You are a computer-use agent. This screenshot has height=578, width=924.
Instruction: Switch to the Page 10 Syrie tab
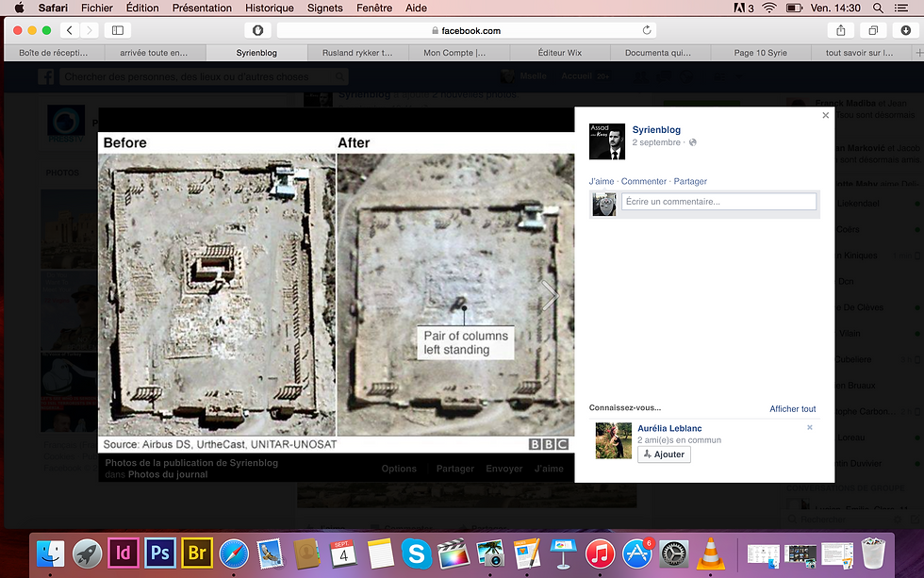coord(760,53)
